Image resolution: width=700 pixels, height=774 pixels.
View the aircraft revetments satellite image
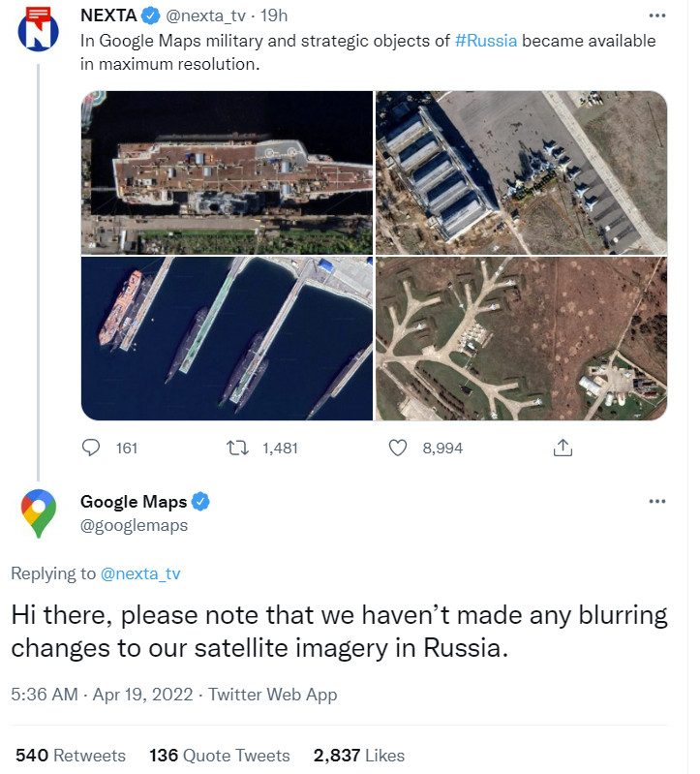521,338
